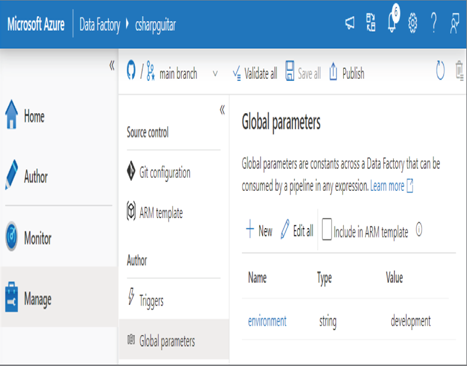Open the feedback megaphone icon

350,24
